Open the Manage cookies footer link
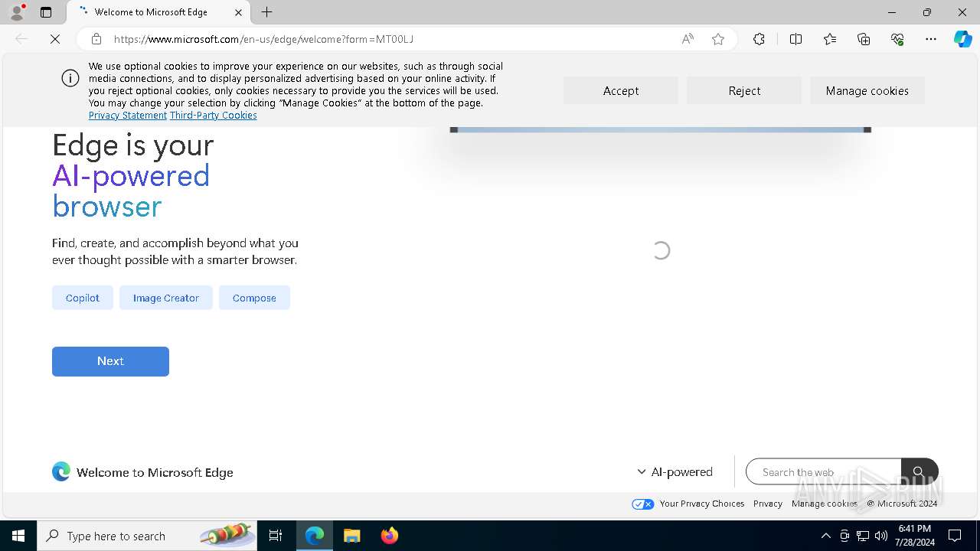The image size is (980, 551). (x=825, y=504)
